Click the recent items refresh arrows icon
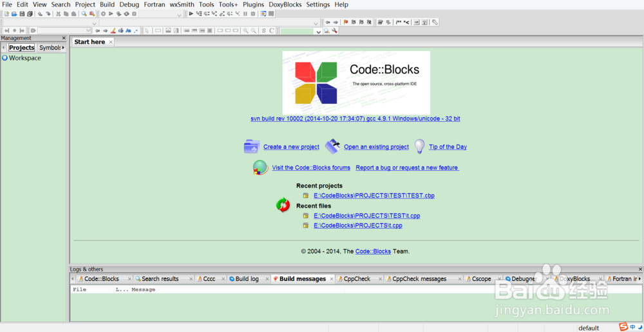Viewport: 644px width, 332px height. point(283,204)
